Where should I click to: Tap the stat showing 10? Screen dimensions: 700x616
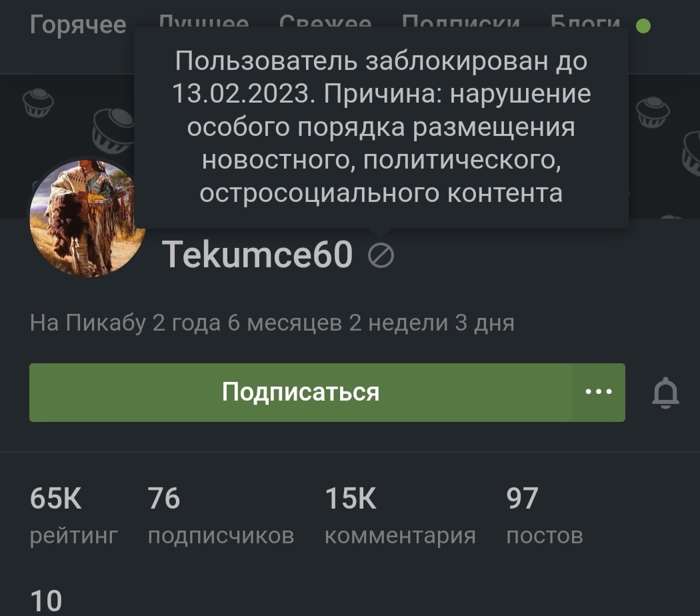tap(46, 601)
